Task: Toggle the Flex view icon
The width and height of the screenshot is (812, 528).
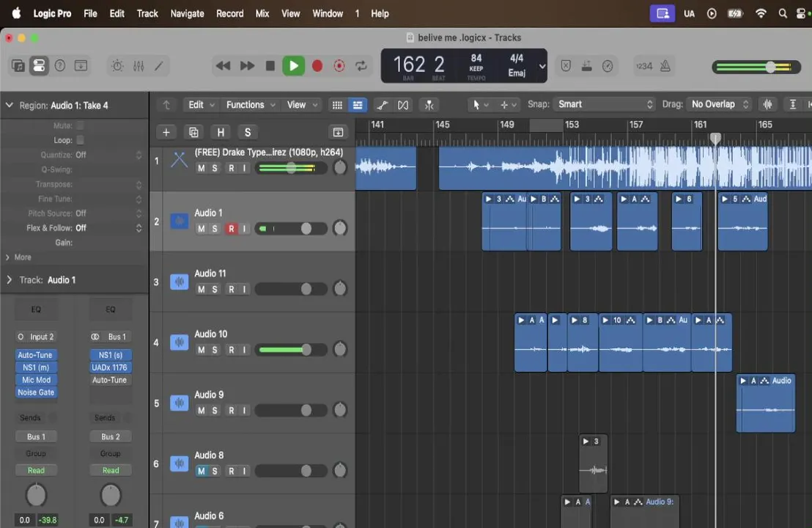Action: 403,105
